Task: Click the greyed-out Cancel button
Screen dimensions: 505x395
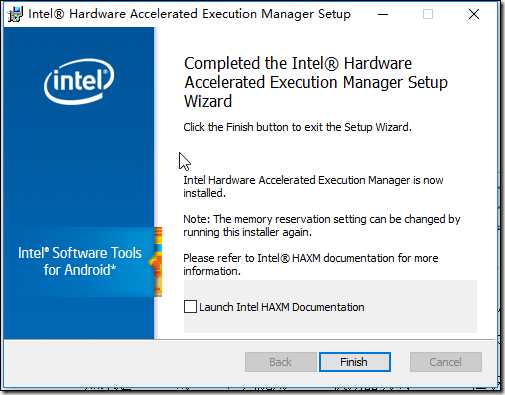Action: click(x=446, y=362)
